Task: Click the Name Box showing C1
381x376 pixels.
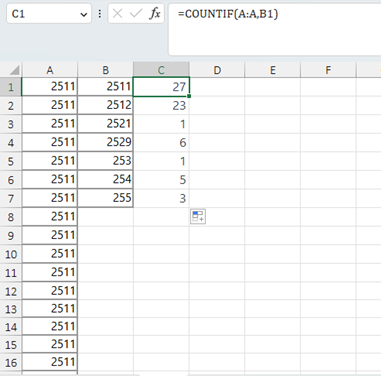Action: (49, 14)
